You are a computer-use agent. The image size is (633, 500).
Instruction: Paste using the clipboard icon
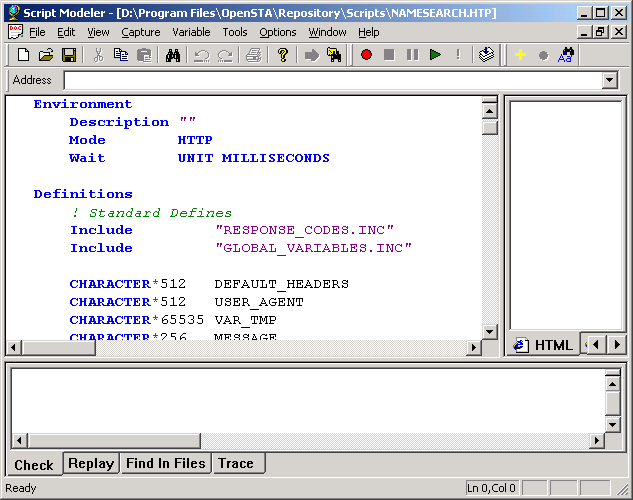pos(144,55)
